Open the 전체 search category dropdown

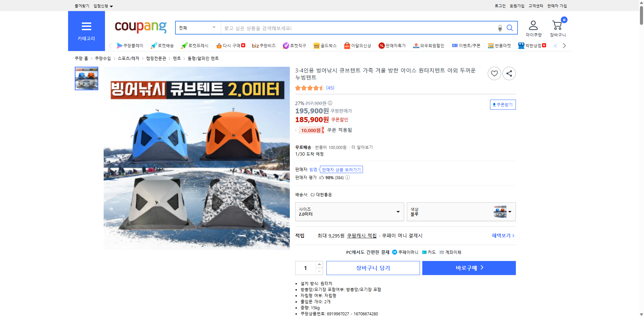click(x=197, y=28)
